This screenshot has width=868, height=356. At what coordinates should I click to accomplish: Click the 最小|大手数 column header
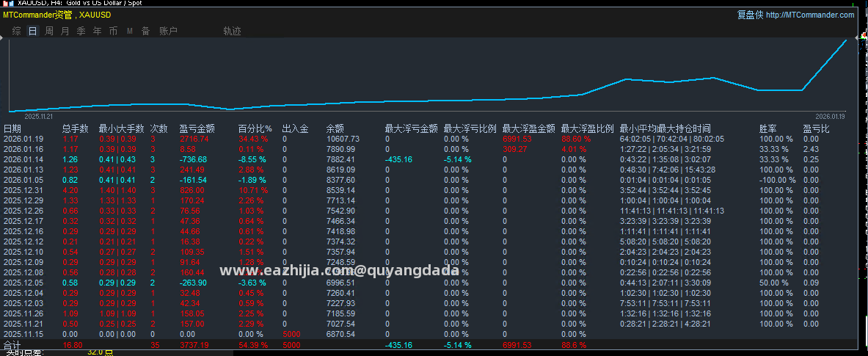click(x=121, y=128)
